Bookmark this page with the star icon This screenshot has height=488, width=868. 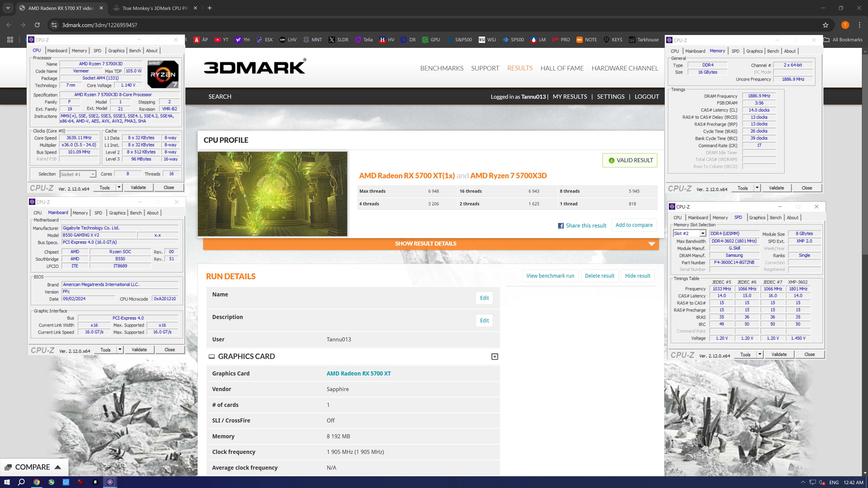point(825,25)
